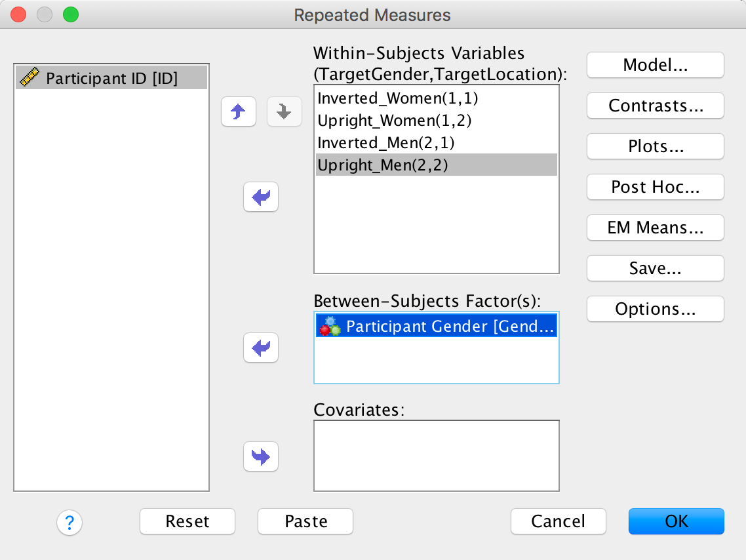Open the help question mark icon
This screenshot has width=746, height=560.
69,522
